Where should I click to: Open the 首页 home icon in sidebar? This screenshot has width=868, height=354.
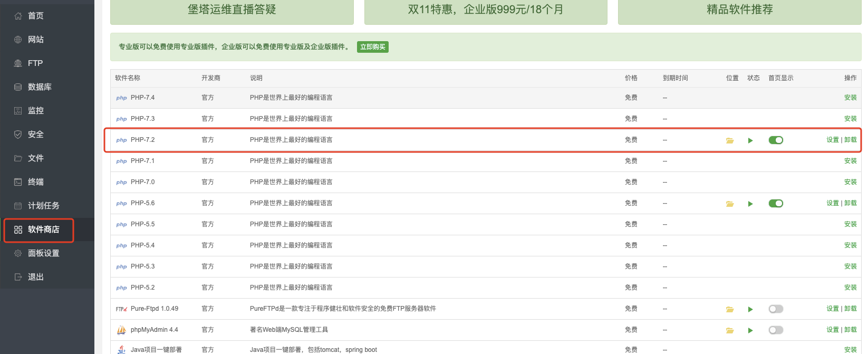(x=18, y=16)
